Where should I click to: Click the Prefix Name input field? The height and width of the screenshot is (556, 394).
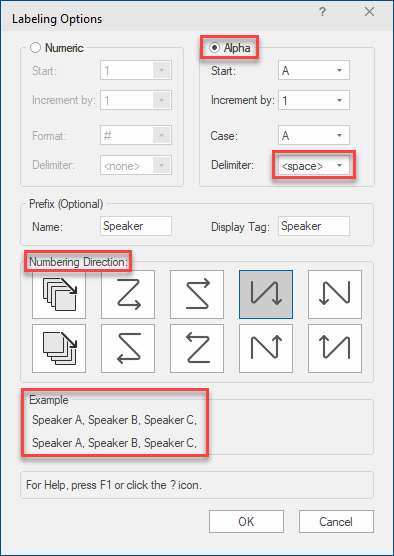click(x=136, y=226)
